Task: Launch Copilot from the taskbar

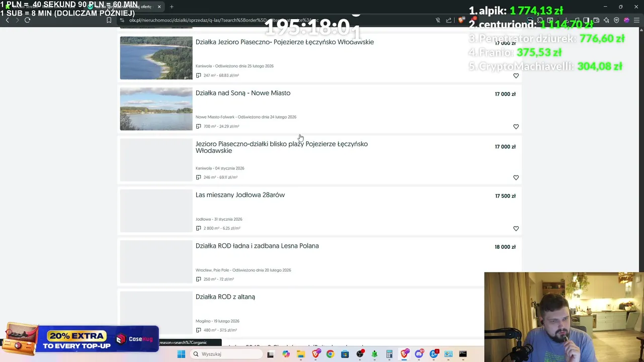Action: coord(286,354)
